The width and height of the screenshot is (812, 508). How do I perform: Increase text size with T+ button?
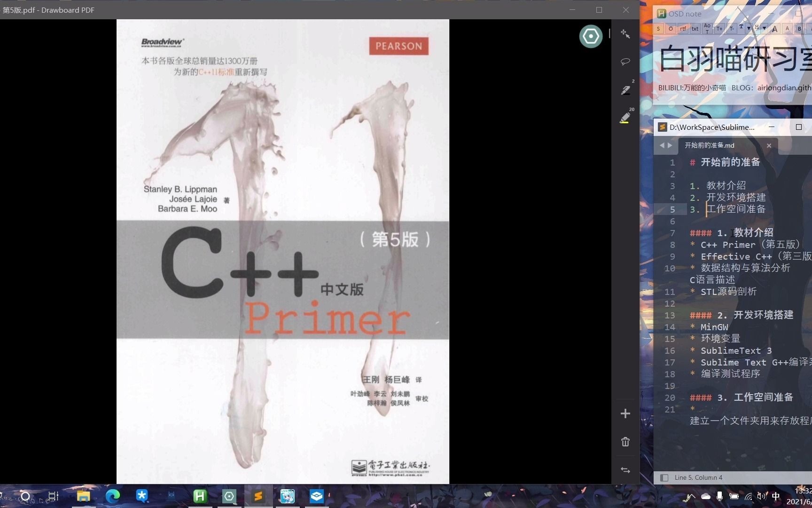[719, 29]
